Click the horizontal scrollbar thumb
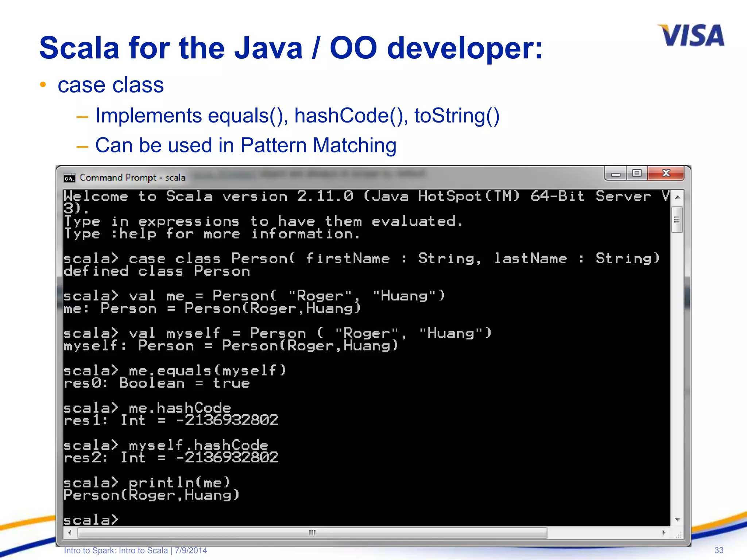747x560 pixels. click(313, 533)
